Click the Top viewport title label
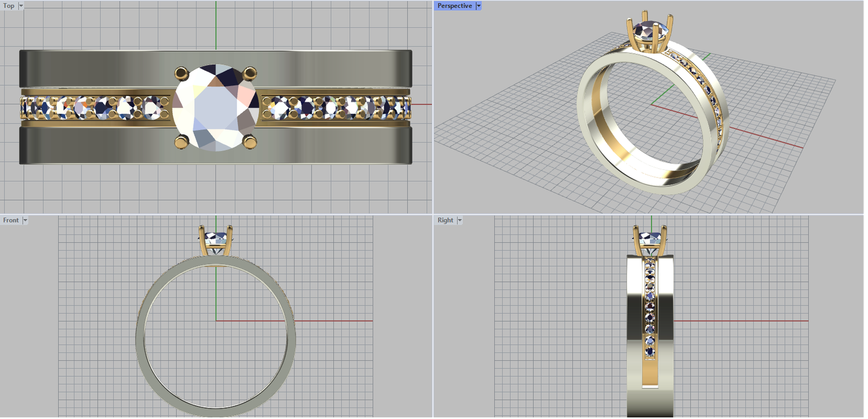The width and height of the screenshot is (868, 419). coord(9,6)
